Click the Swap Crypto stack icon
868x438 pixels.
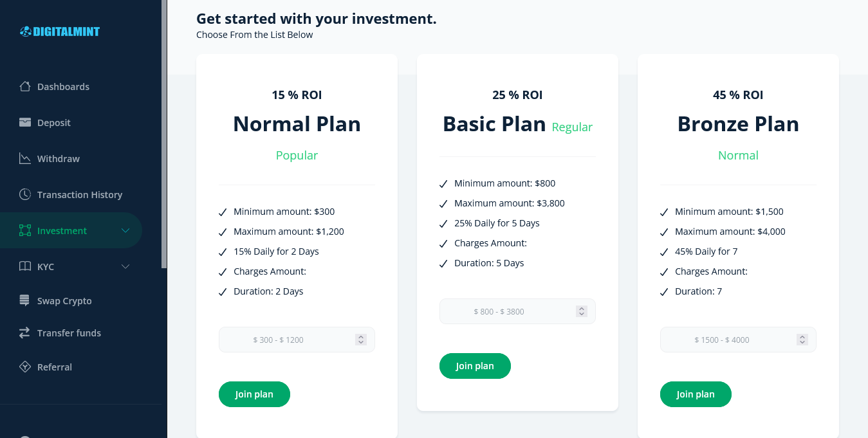[25, 300]
